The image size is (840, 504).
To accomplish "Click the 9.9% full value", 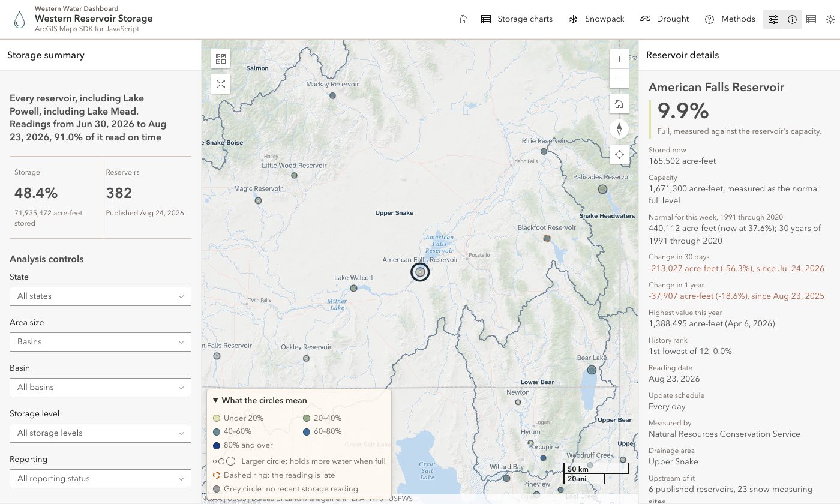I will pos(683,111).
